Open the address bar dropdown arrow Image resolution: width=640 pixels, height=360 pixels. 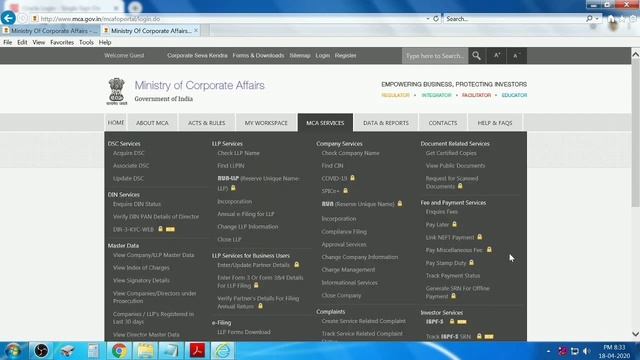428,19
